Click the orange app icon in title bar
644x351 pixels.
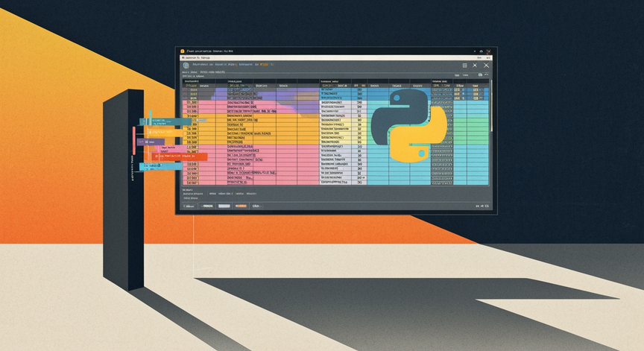[x=183, y=51]
